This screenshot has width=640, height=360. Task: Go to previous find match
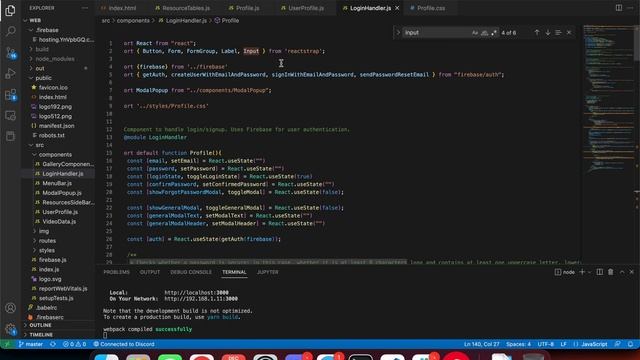click(537, 32)
